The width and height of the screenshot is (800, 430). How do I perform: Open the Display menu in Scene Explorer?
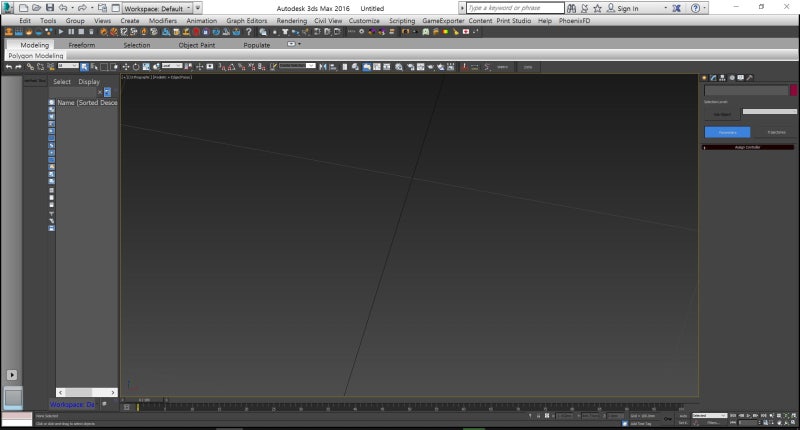[x=89, y=82]
